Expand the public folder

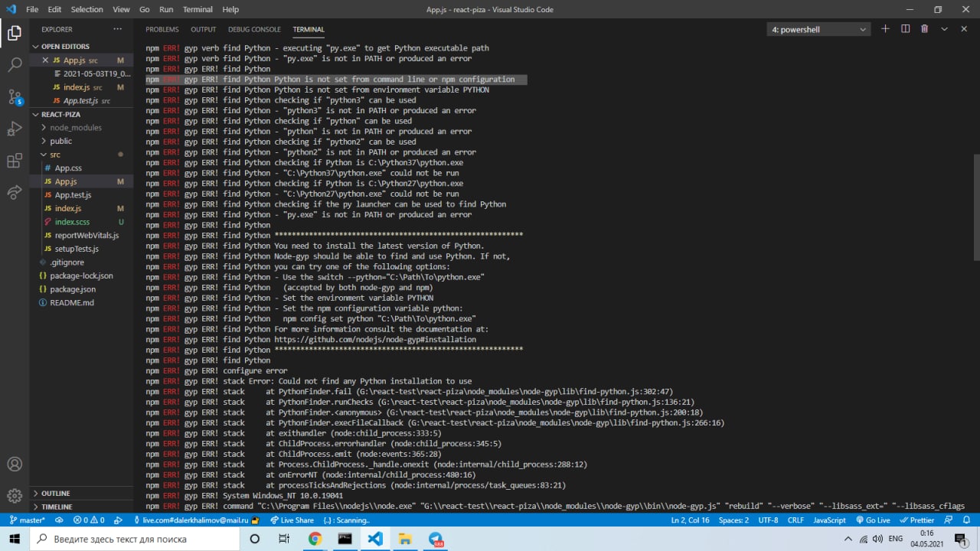click(81, 141)
